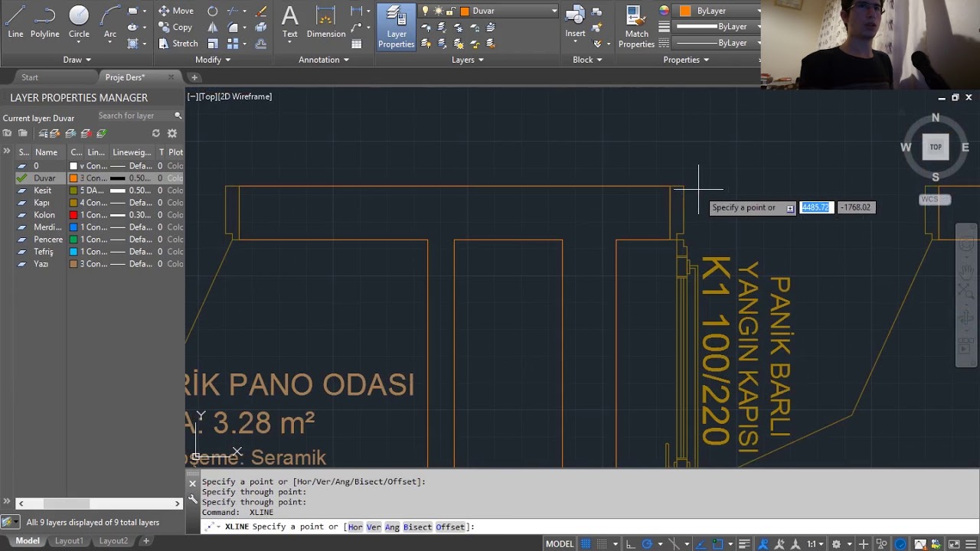Open Layer Properties from the ribbon

[x=396, y=27]
